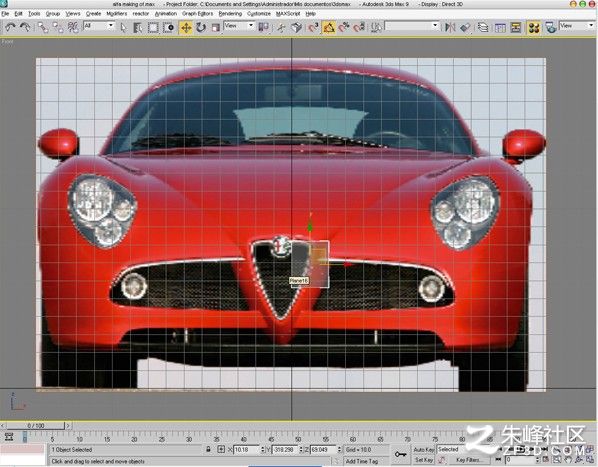Click the Undo arrow icon
This screenshot has width=598, height=467.
[x=10, y=27]
